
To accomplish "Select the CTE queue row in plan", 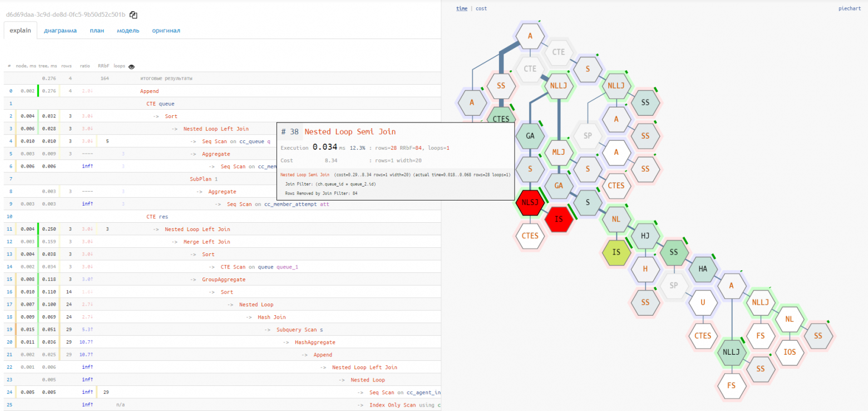I will (159, 104).
